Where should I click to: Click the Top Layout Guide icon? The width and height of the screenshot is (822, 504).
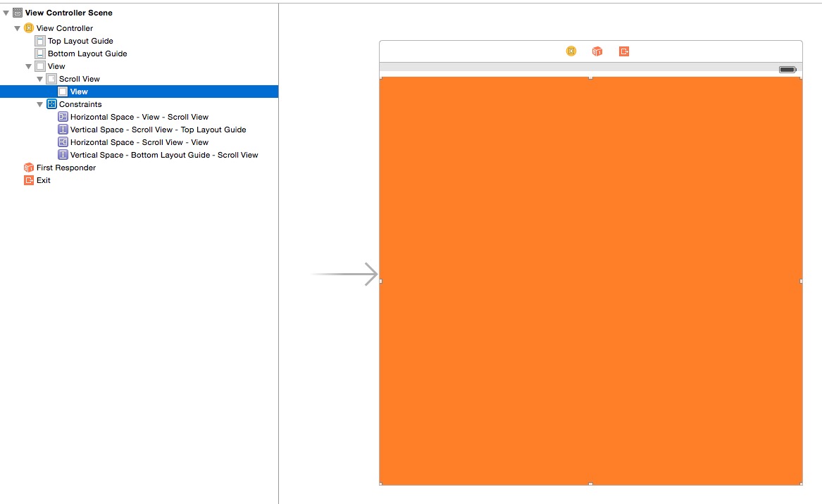pyautogui.click(x=40, y=41)
